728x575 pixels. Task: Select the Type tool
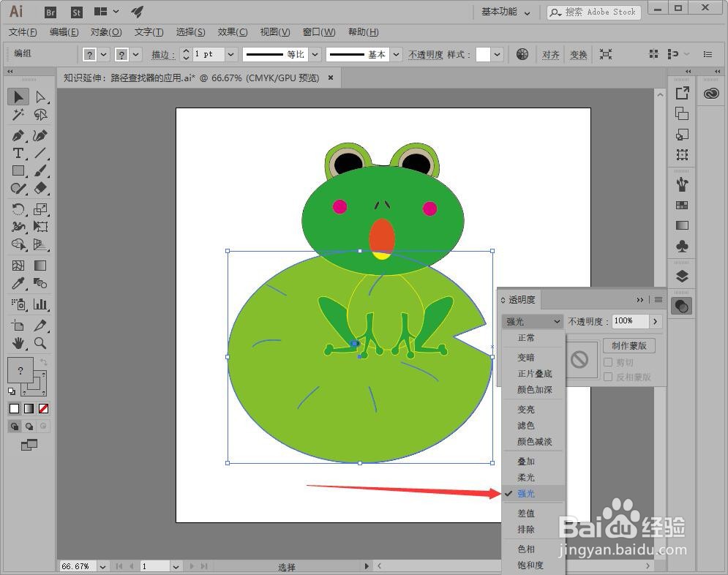click(x=18, y=152)
